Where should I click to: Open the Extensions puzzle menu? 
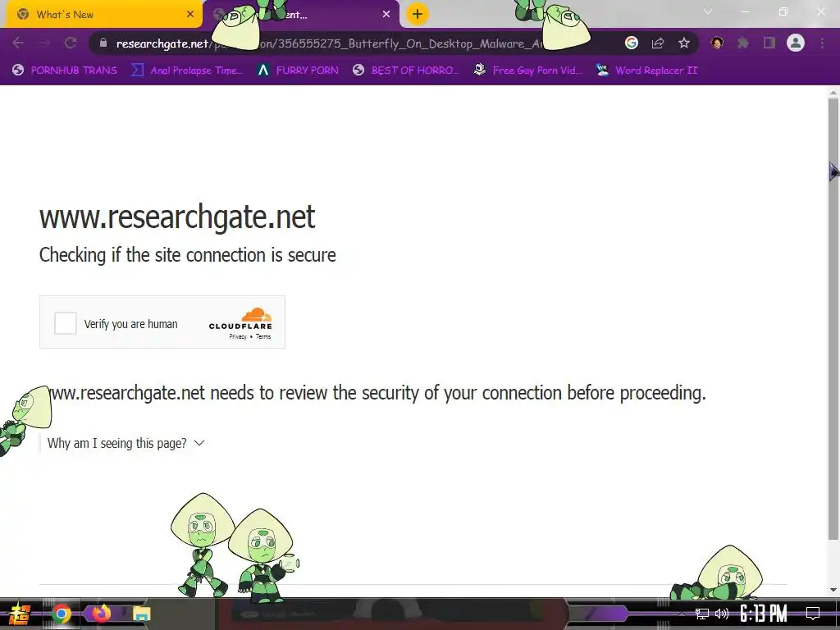[x=743, y=43]
